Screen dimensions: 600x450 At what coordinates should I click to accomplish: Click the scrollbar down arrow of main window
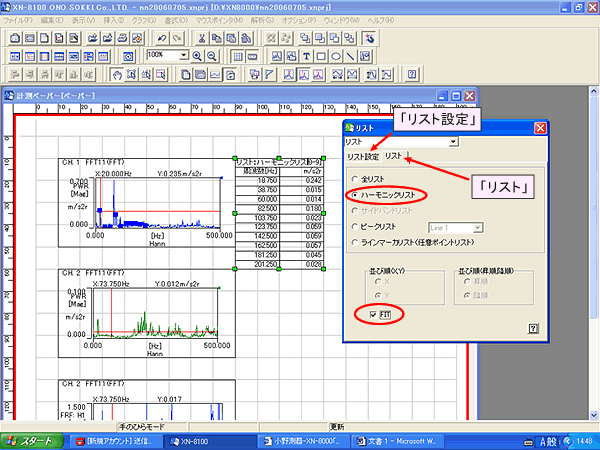593,414
